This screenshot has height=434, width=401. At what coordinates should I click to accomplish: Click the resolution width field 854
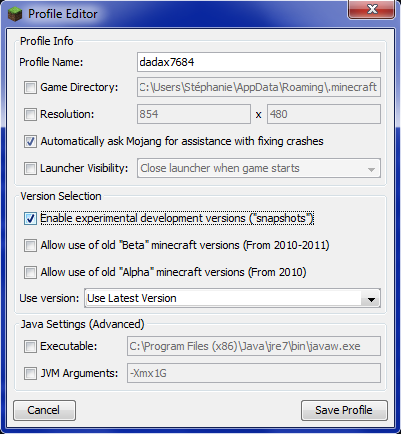coord(194,114)
